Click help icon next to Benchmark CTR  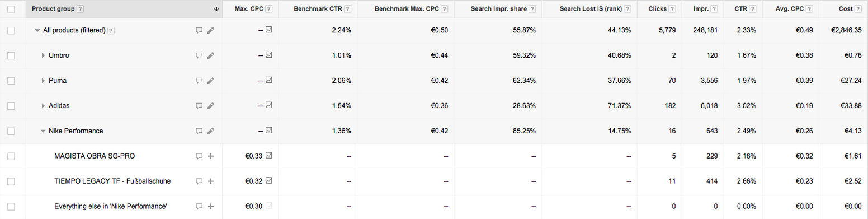[x=348, y=9]
